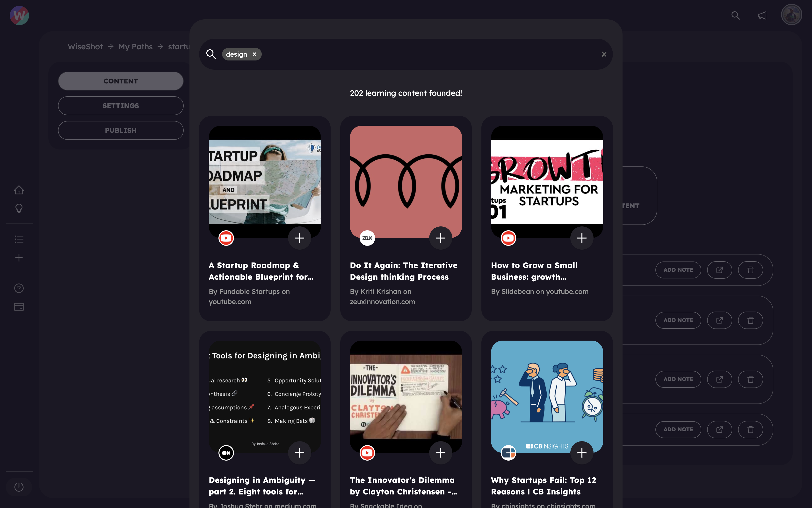Open the help question mark icon

19,288
